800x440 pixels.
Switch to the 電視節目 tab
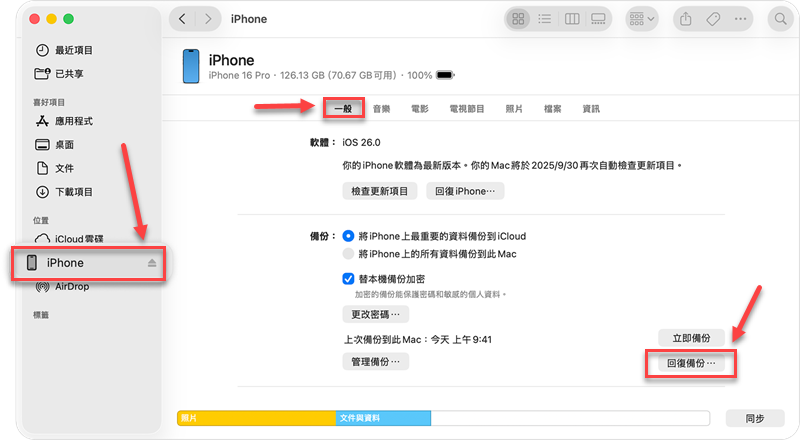click(x=466, y=109)
